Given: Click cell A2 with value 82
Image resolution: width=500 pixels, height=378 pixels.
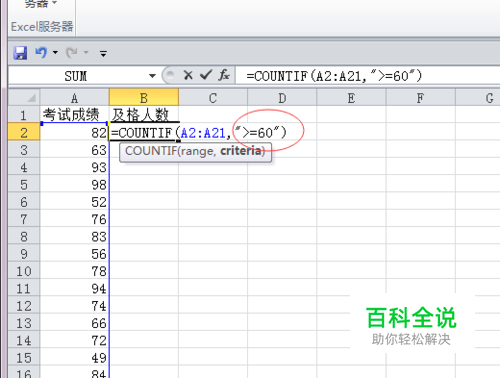Looking at the screenshot, I should [x=74, y=132].
